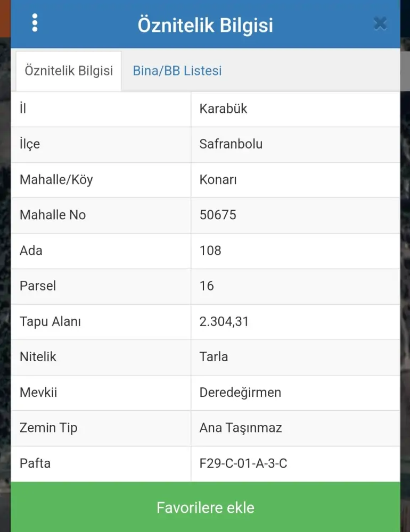Screen dimensions: 410x532
Task: Select Tapu Alanı value 2.304,31
Action: coord(224,321)
